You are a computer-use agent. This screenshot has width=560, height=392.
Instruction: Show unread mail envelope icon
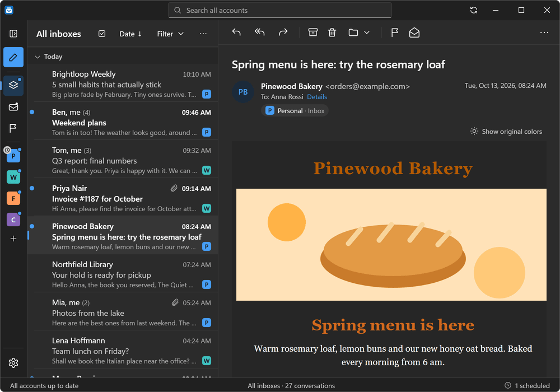point(13,107)
